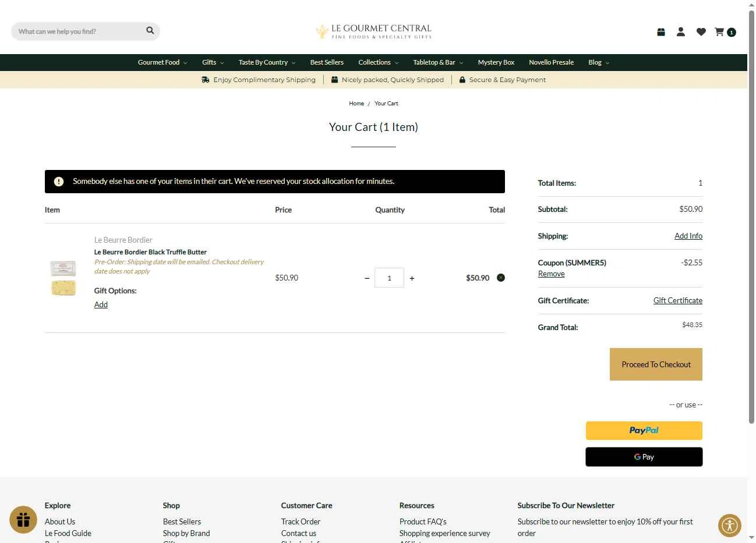Increase quantity with the plus button
This screenshot has height=543, width=756.
click(x=412, y=278)
